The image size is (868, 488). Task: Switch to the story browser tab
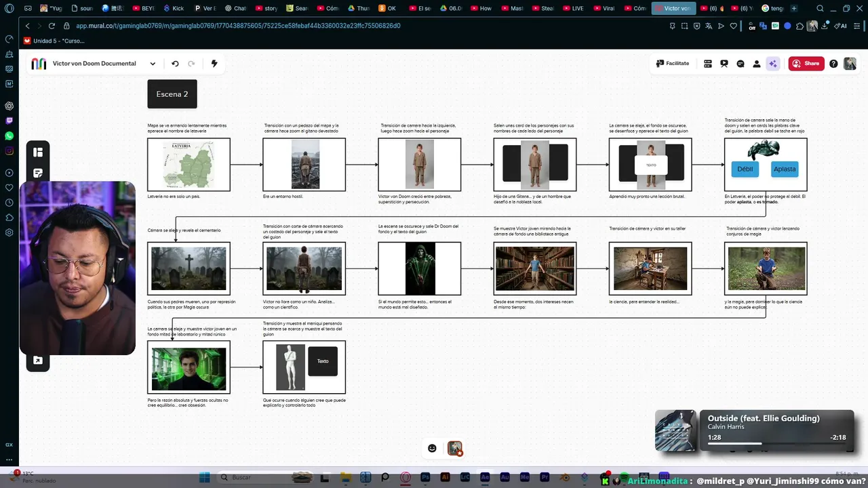pos(266,8)
